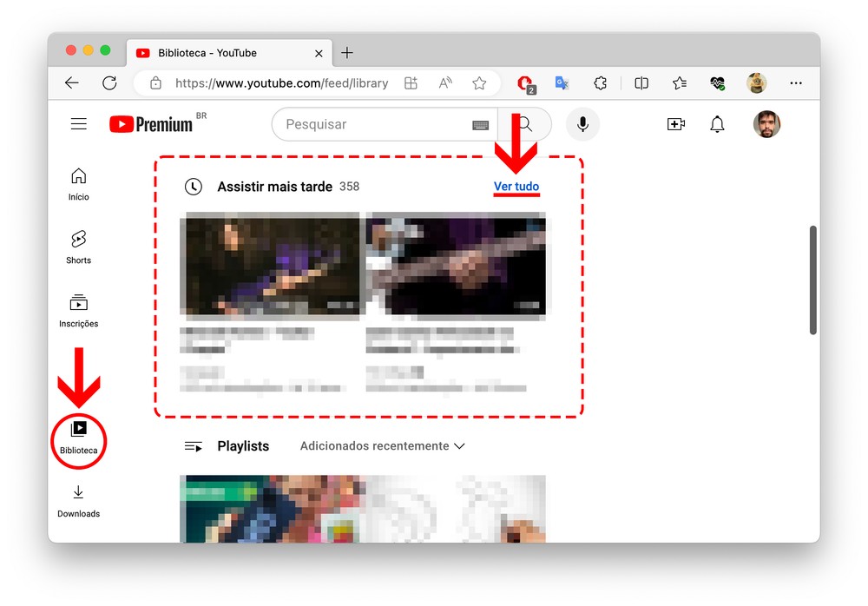Go to Início in the sidebar
The width and height of the screenshot is (868, 606).
(78, 183)
